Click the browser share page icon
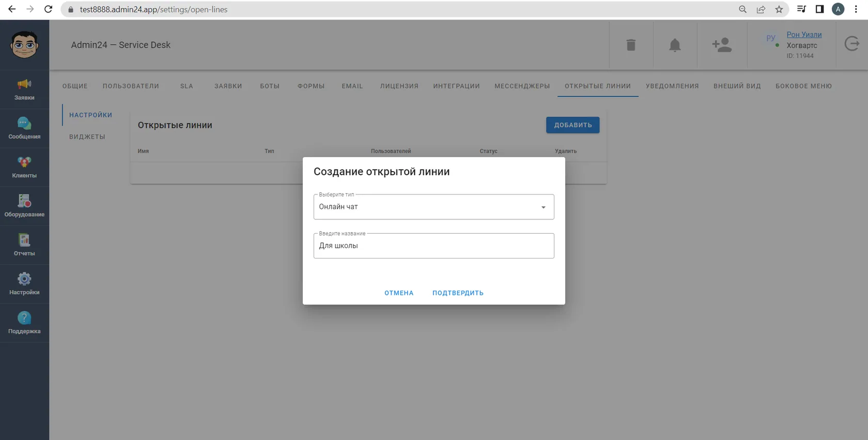The image size is (868, 440). [x=761, y=9]
